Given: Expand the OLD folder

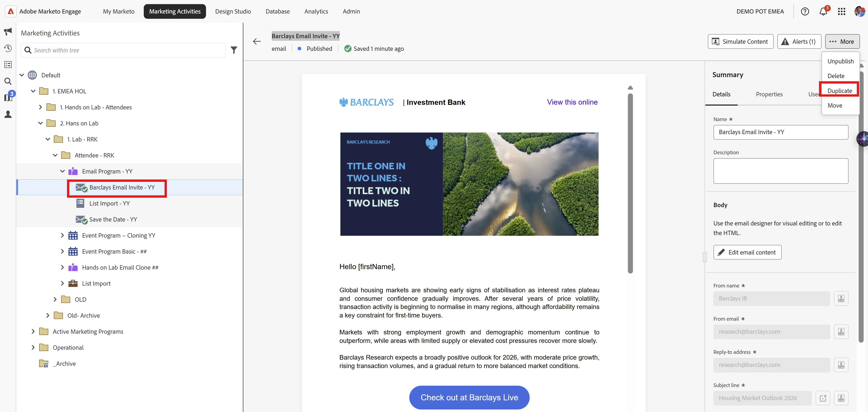Looking at the screenshot, I should 55,299.
